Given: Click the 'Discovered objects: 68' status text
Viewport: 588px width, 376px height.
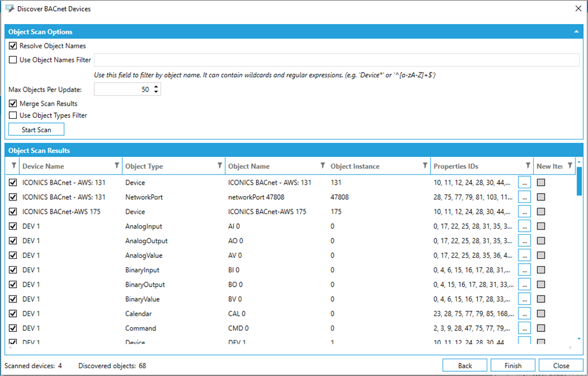Looking at the screenshot, I should click(112, 366).
